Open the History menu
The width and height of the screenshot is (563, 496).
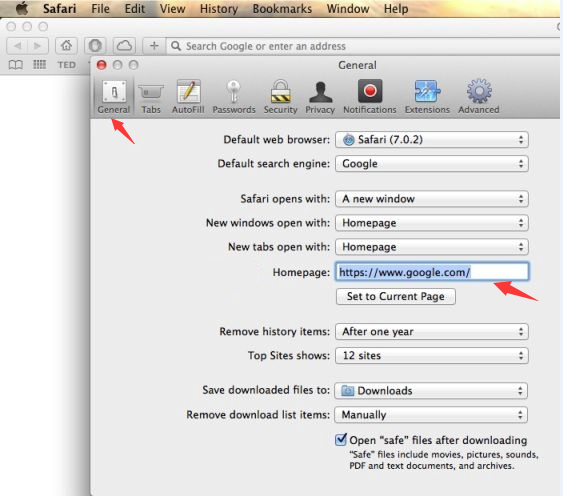[x=219, y=9]
